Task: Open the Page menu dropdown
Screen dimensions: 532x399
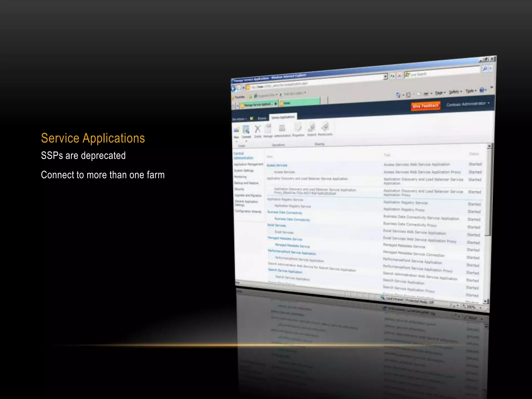Action: (440, 93)
